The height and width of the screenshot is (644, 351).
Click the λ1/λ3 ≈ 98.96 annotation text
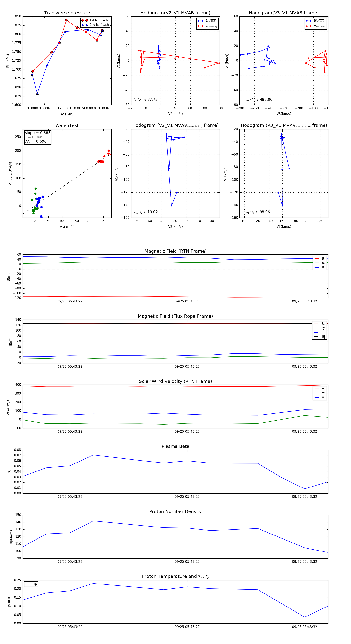click(x=258, y=212)
